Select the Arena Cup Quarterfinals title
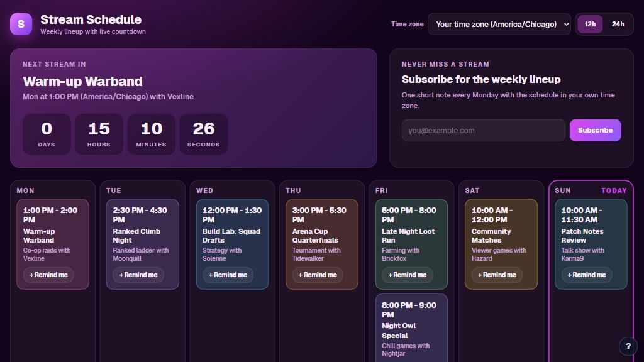The image size is (644, 362). tap(315, 236)
